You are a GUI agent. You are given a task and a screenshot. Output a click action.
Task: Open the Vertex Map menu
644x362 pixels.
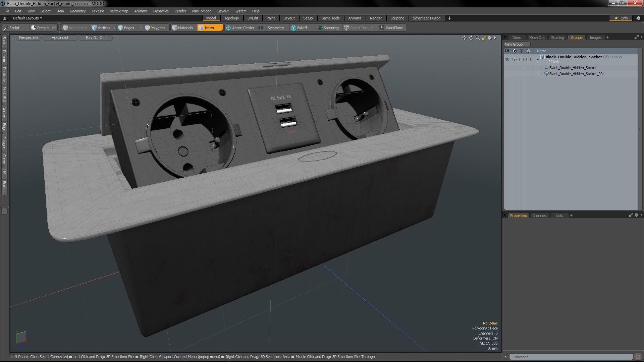(x=119, y=11)
